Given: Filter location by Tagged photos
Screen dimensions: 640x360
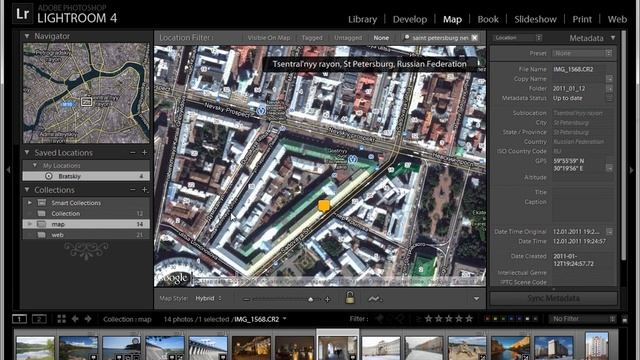Looking at the screenshot, I should 312,38.
